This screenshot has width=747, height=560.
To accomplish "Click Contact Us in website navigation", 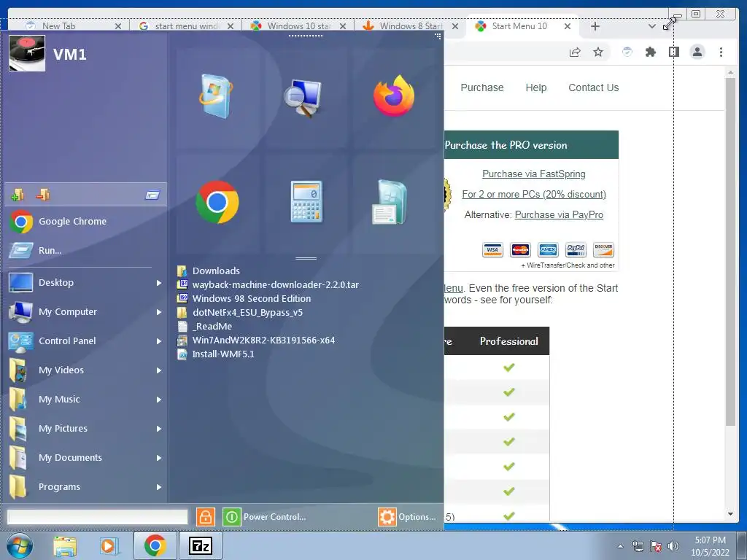I will tap(594, 87).
